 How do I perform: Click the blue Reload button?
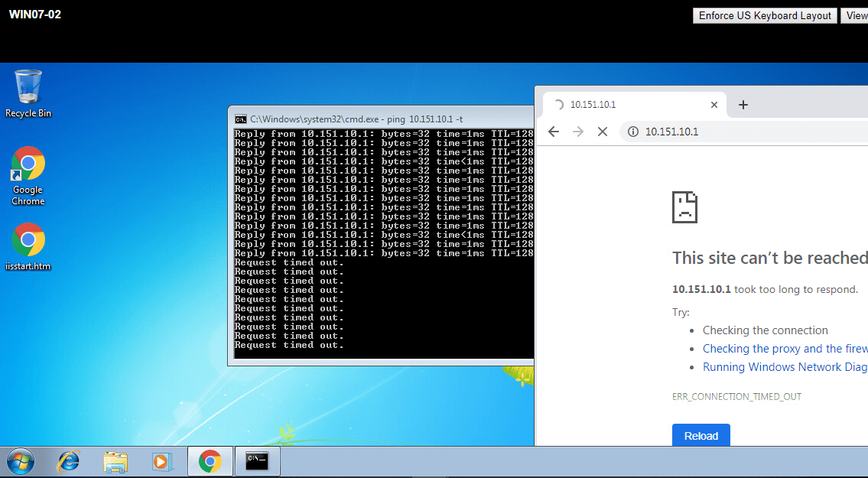701,436
